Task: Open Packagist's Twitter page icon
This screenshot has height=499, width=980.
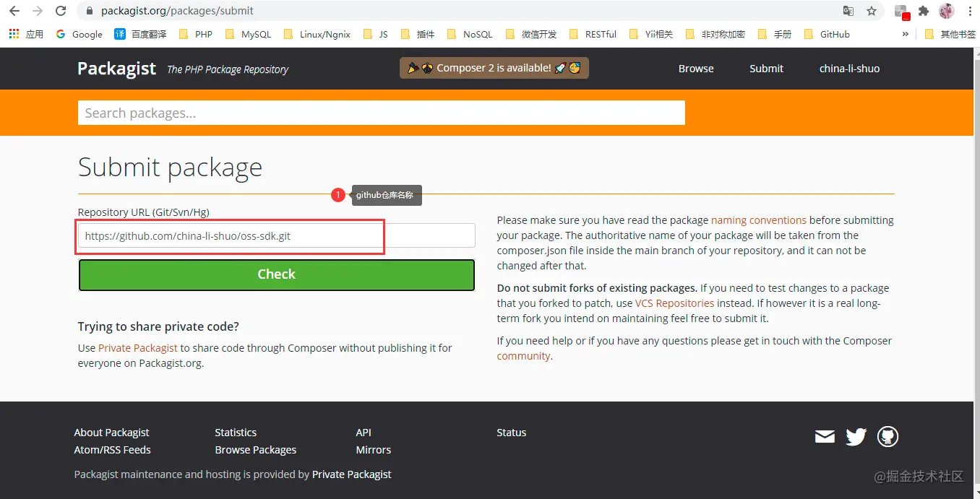Action: pos(856,436)
